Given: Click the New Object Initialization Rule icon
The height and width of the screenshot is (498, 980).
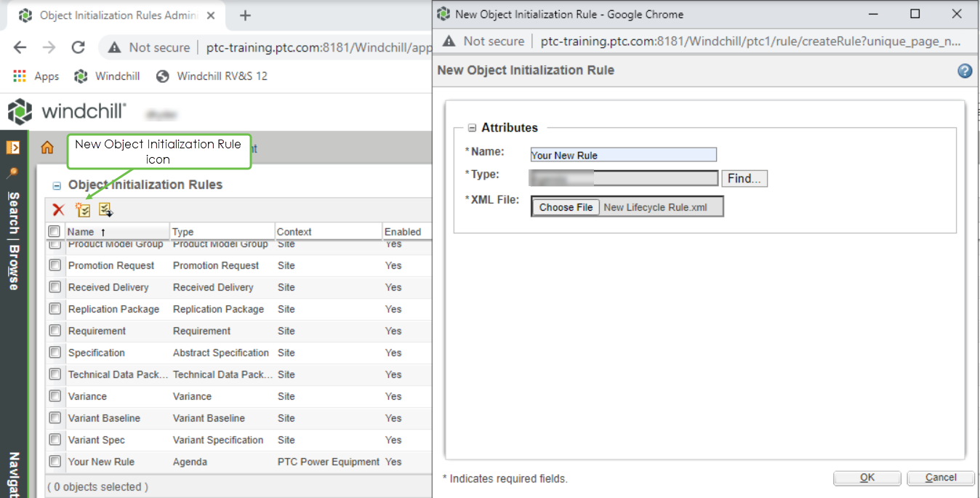Looking at the screenshot, I should coord(83,209).
